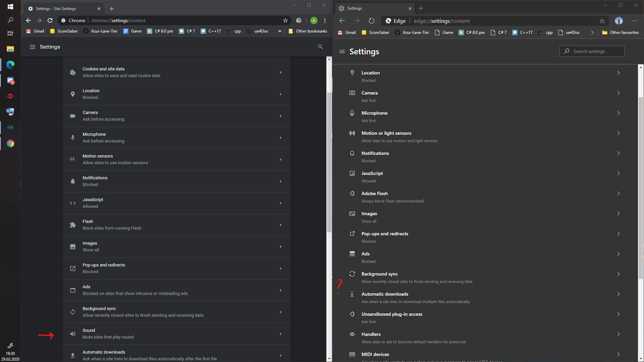Image resolution: width=644 pixels, height=362 pixels.
Task: Select the Settings tab in Edge
Action: [375, 8]
